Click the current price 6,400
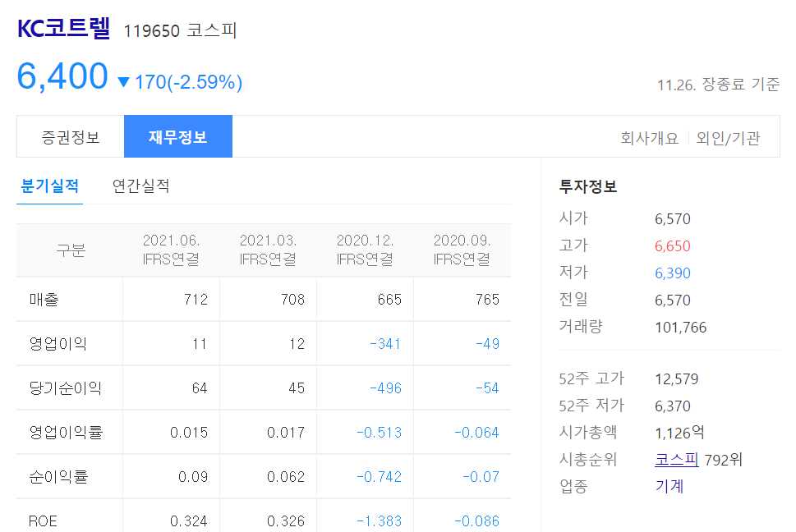 (x=59, y=77)
